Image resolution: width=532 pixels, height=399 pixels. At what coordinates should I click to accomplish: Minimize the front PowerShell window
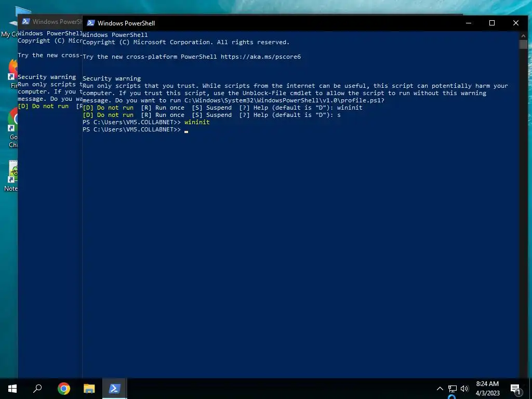click(x=469, y=23)
